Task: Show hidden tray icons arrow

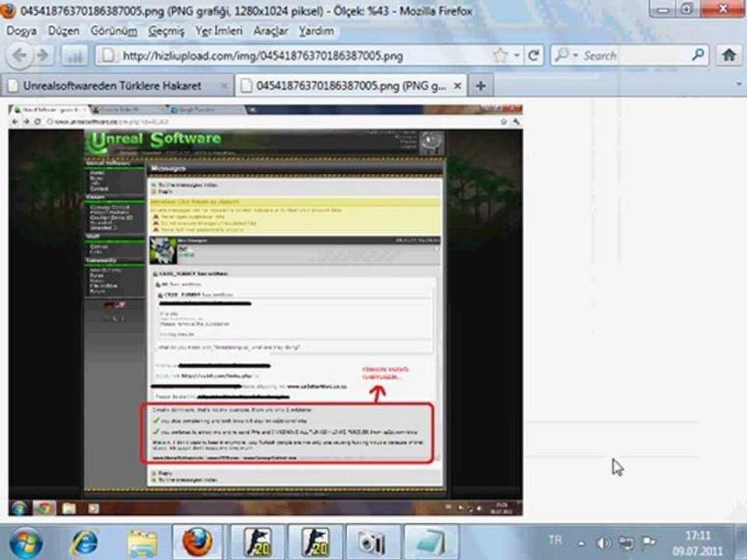Action: tap(581, 543)
